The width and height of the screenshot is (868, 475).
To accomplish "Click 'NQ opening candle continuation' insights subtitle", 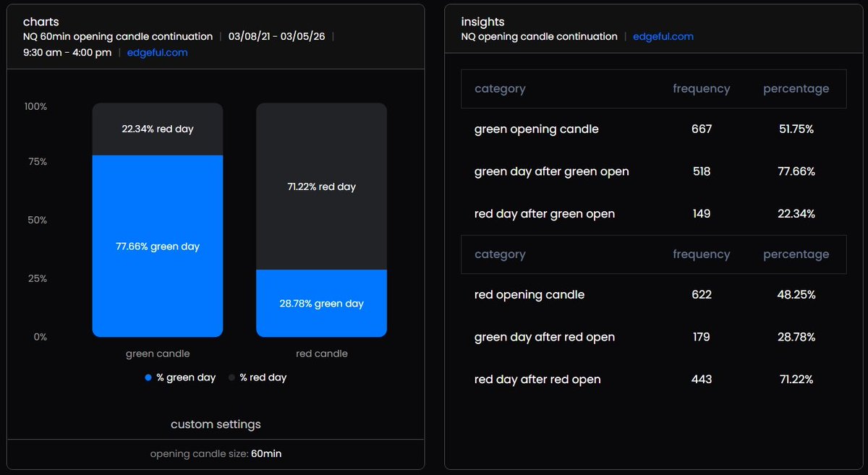I will [x=540, y=36].
